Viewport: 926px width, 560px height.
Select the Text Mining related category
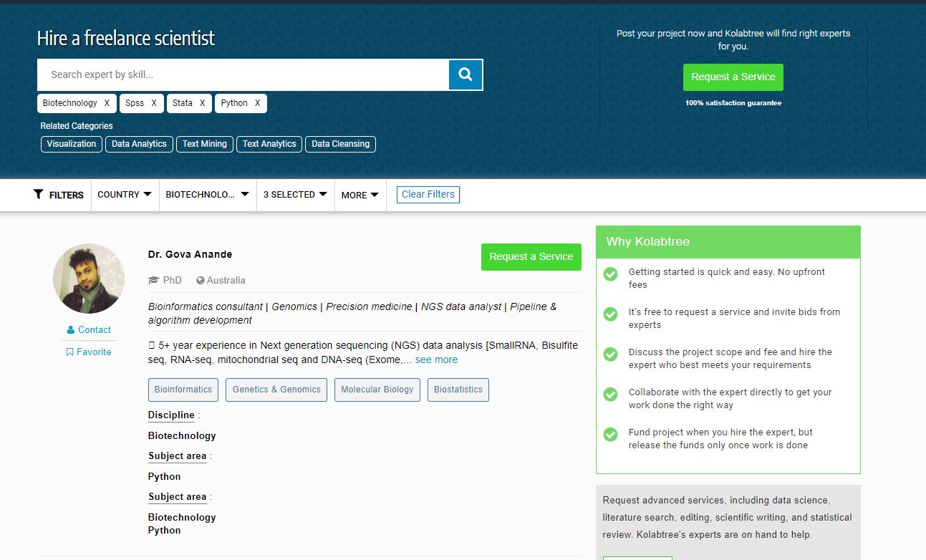204,144
